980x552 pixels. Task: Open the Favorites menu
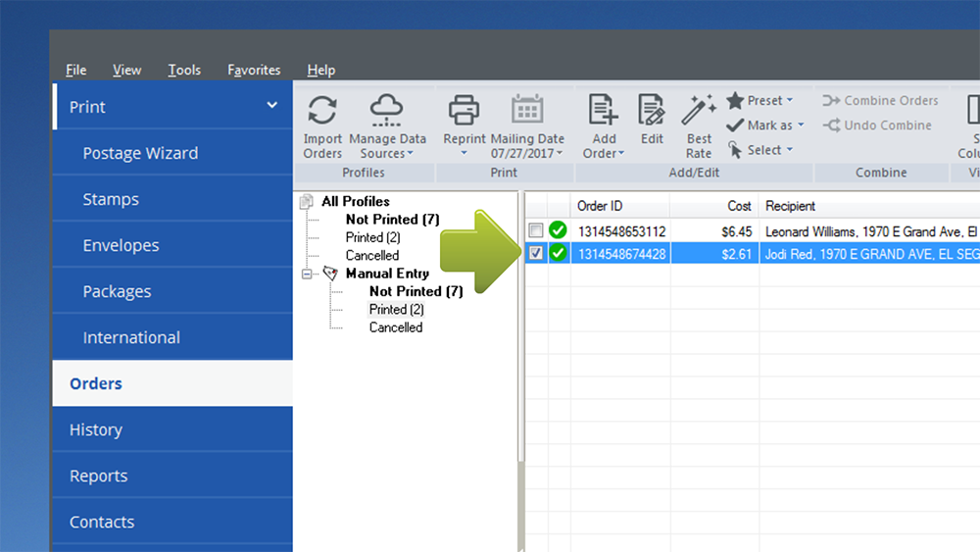[254, 70]
